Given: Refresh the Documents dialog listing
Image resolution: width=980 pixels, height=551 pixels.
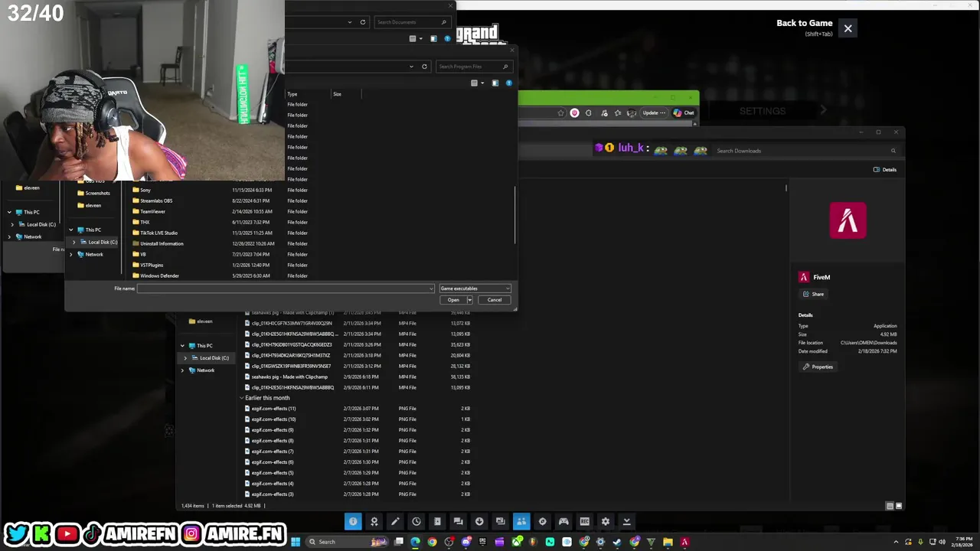Looking at the screenshot, I should click(x=363, y=22).
